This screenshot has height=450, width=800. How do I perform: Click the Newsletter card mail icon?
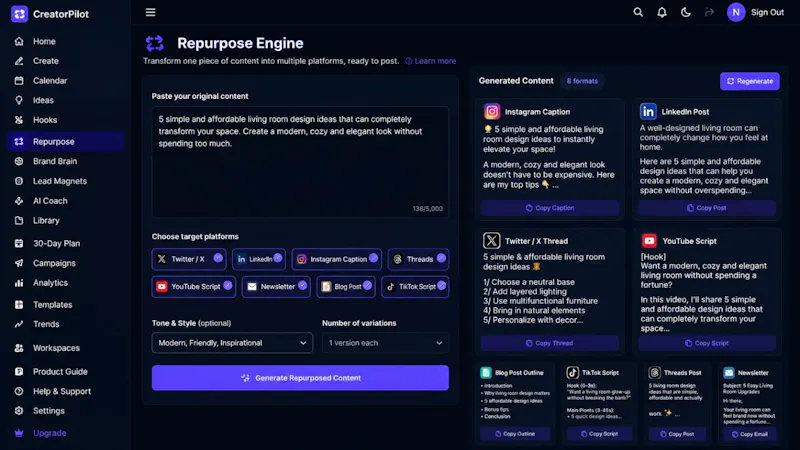point(729,372)
